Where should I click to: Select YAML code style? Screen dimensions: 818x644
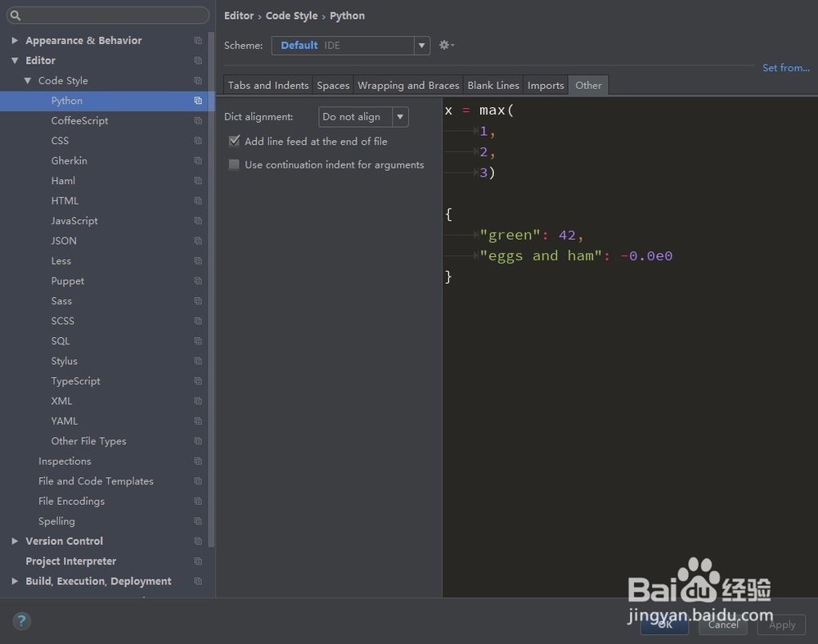tap(64, 421)
